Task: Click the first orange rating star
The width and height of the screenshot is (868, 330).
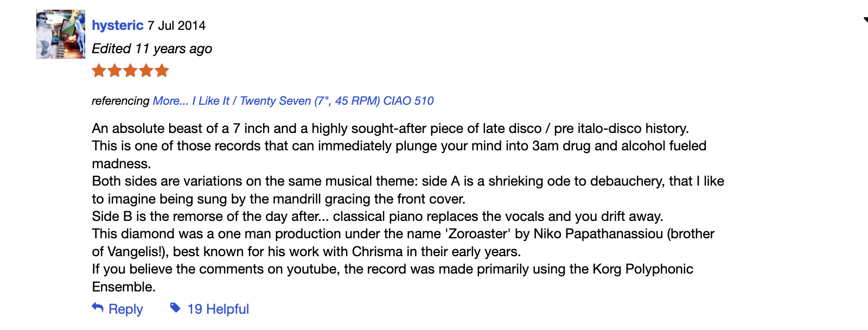Action: (99, 71)
